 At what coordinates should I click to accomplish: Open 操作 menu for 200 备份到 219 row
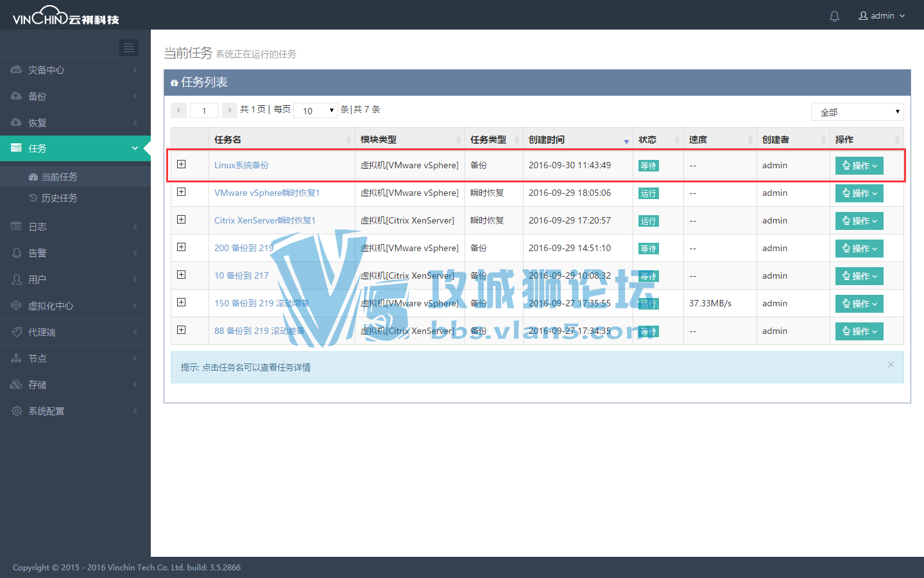coord(859,249)
